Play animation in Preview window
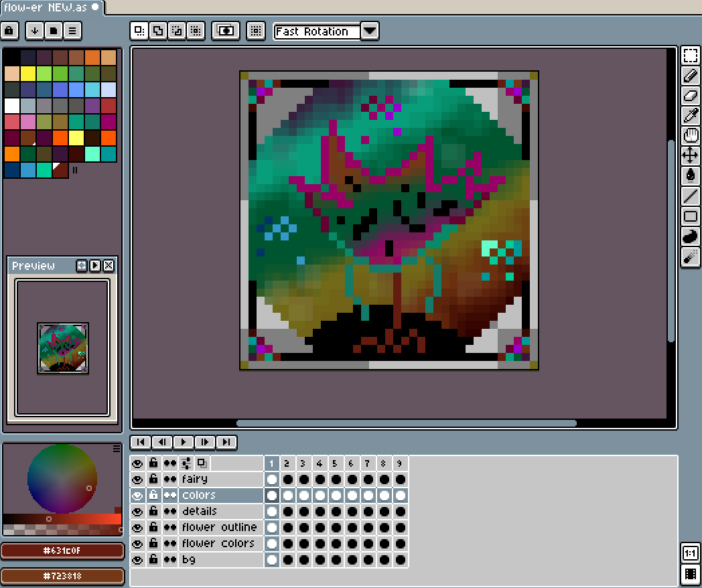The image size is (702, 588). pos(95,266)
